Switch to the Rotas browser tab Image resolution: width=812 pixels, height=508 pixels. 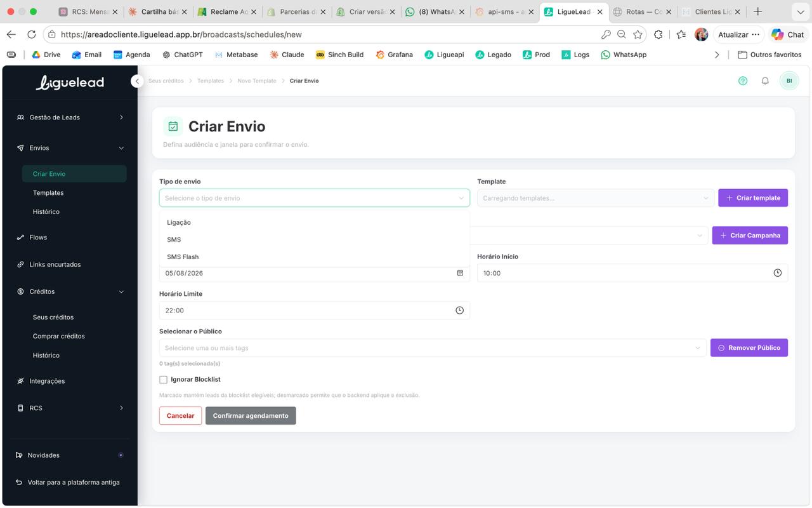click(642, 11)
